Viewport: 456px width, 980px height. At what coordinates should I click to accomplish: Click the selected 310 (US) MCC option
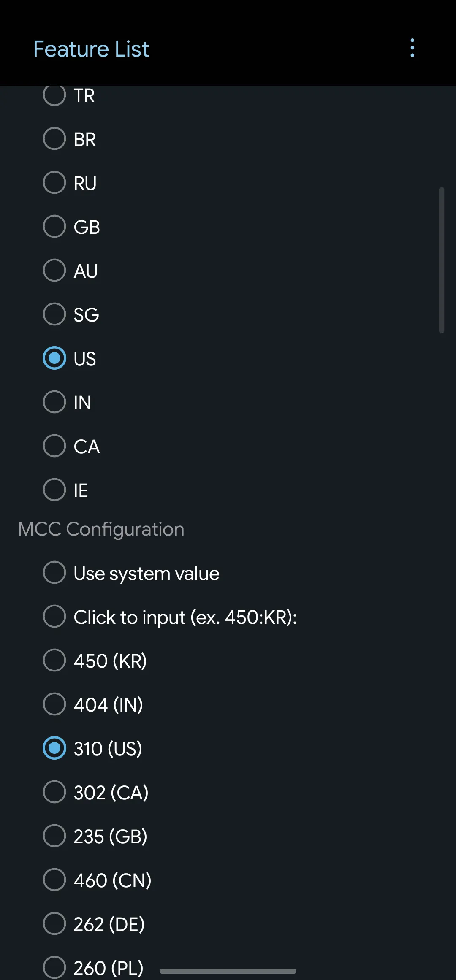pos(54,748)
